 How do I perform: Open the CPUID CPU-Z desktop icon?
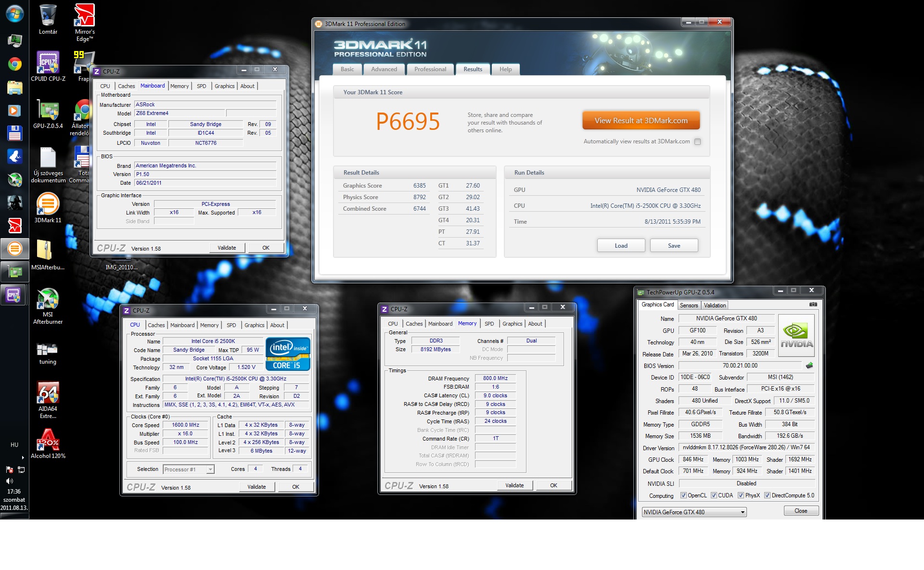48,63
